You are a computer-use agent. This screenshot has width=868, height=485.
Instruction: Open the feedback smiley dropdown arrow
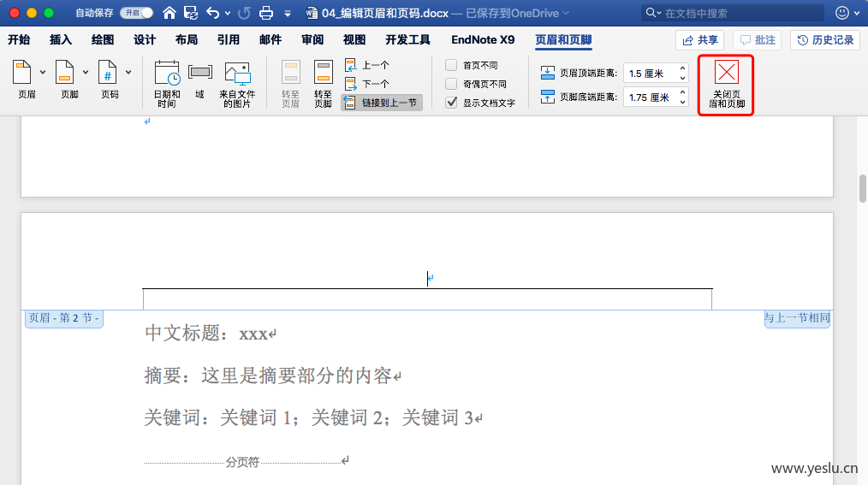(857, 14)
